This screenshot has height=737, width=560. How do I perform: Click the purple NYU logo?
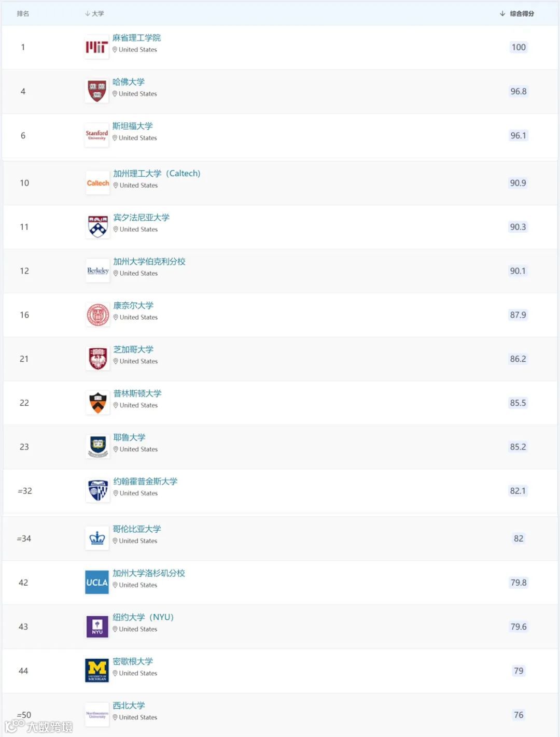97,627
